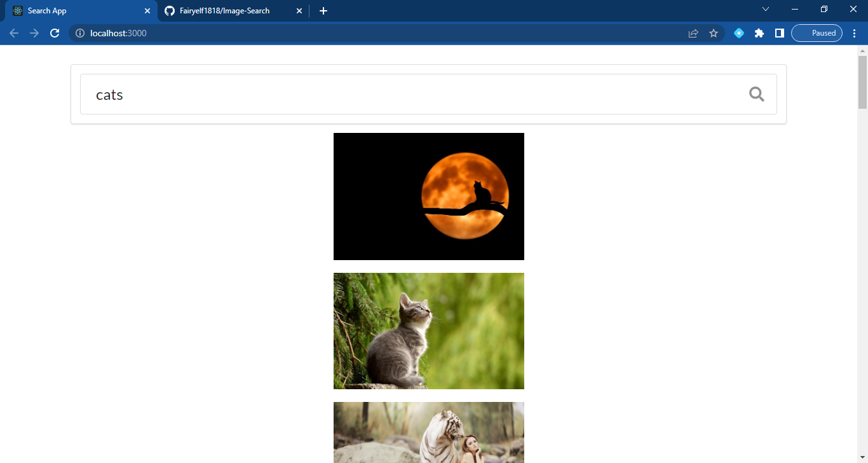
Task: Click the browser back arrow
Action: pyautogui.click(x=14, y=33)
